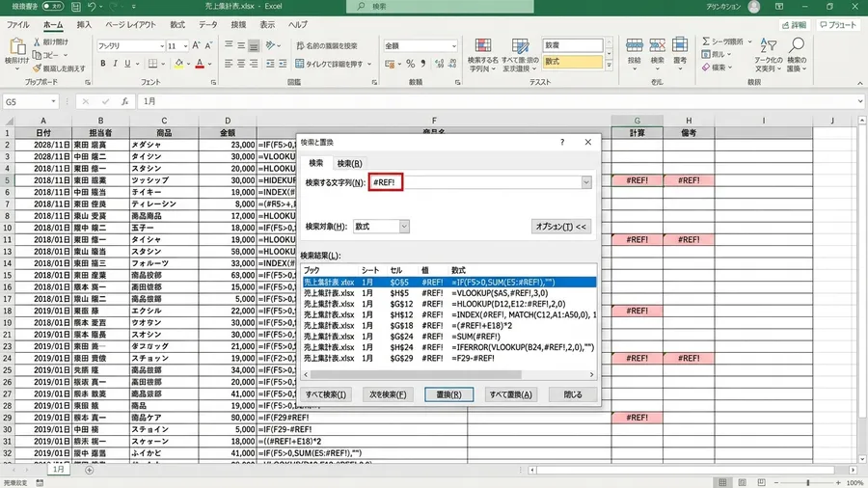Open the Insert ribbon tab

pyautogui.click(x=84, y=24)
